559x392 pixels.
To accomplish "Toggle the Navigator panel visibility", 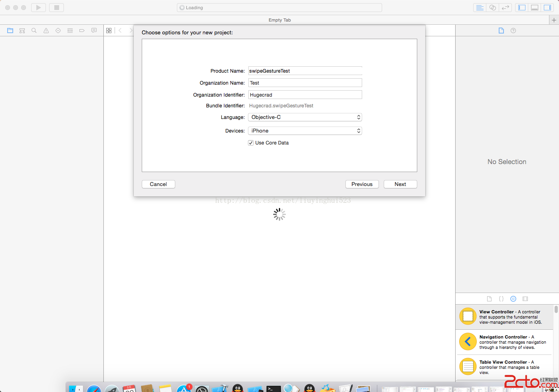I will [522, 8].
